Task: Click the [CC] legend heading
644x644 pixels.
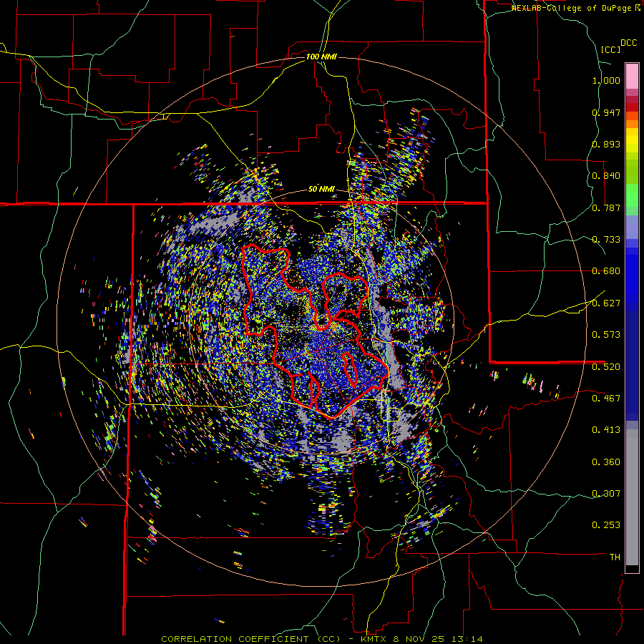Action: (x=610, y=49)
